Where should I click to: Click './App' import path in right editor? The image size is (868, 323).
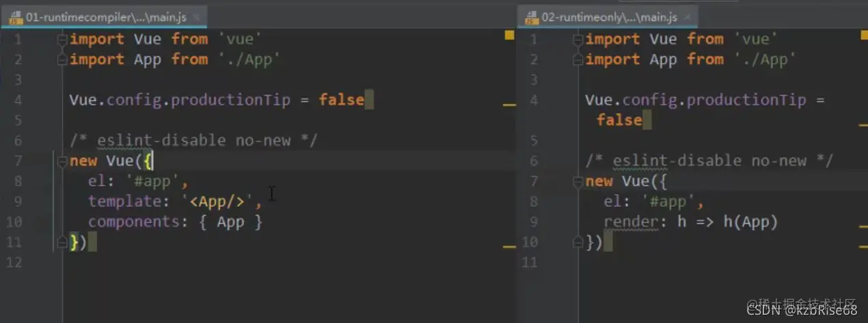pyautogui.click(x=765, y=59)
